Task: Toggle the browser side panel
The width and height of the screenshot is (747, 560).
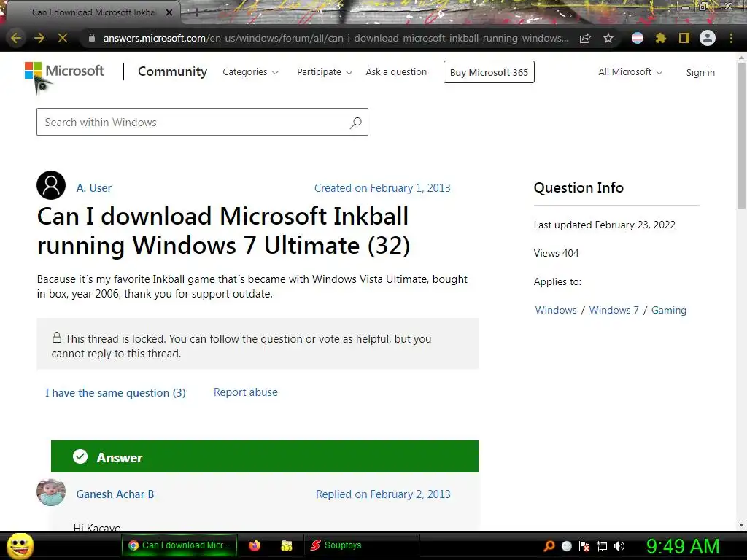Action: coord(684,38)
